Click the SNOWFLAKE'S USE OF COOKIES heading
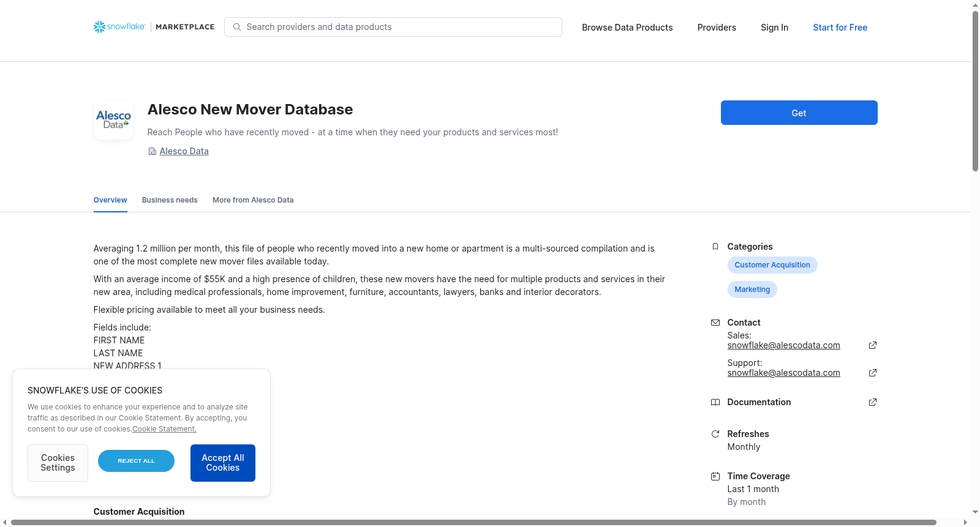This screenshot has width=980, height=527. pyautogui.click(x=95, y=391)
